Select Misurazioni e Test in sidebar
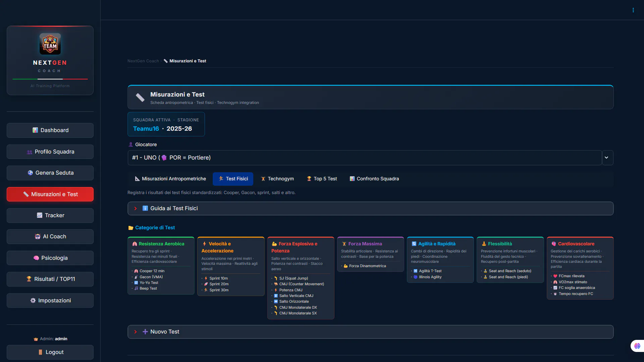Screen dimensions: 644x362 click(x=50, y=194)
